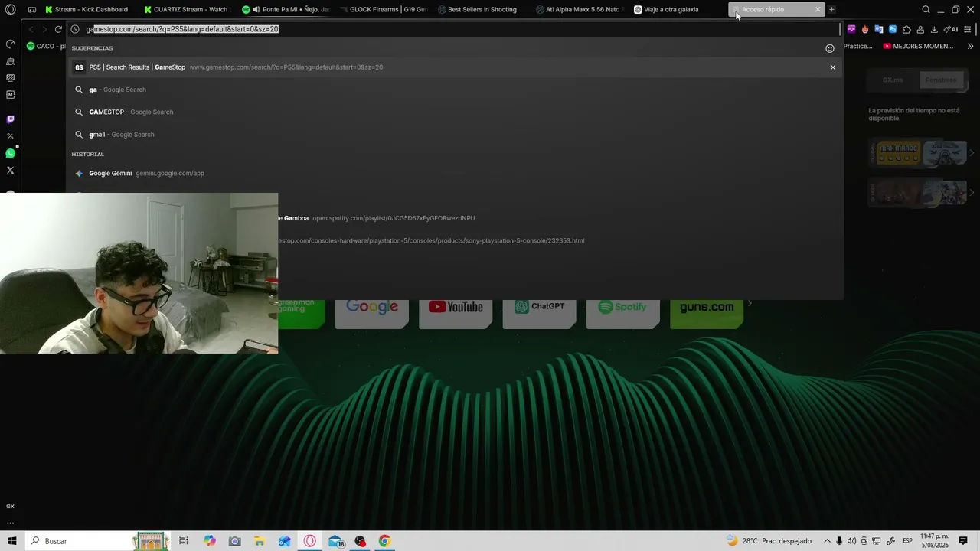Image resolution: width=980 pixels, height=551 pixels.
Task: Open the Max Manos game thumbnail
Action: click(897, 153)
